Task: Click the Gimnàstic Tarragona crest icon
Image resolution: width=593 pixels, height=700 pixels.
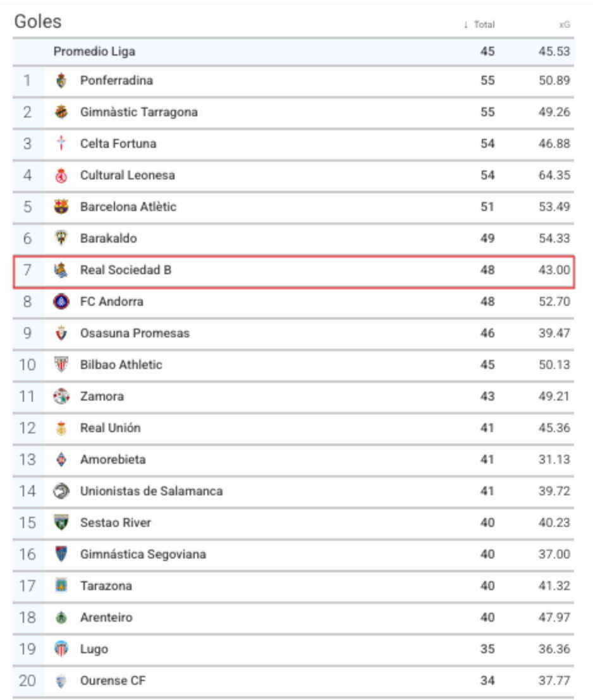Action: coord(61,112)
